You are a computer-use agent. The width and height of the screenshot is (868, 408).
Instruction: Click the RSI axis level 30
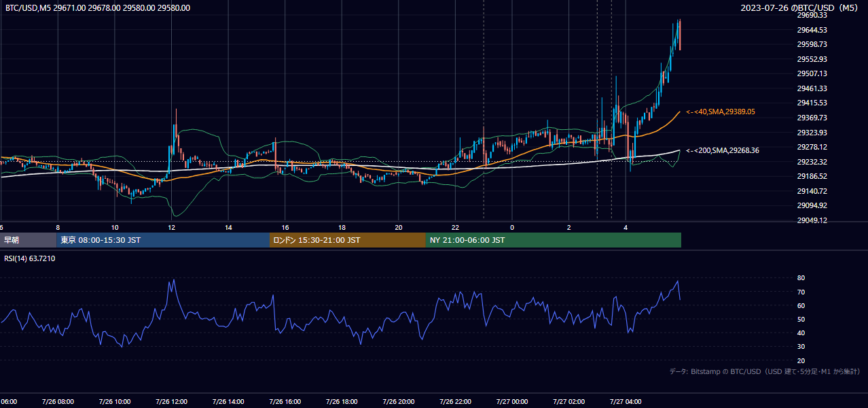(801, 346)
